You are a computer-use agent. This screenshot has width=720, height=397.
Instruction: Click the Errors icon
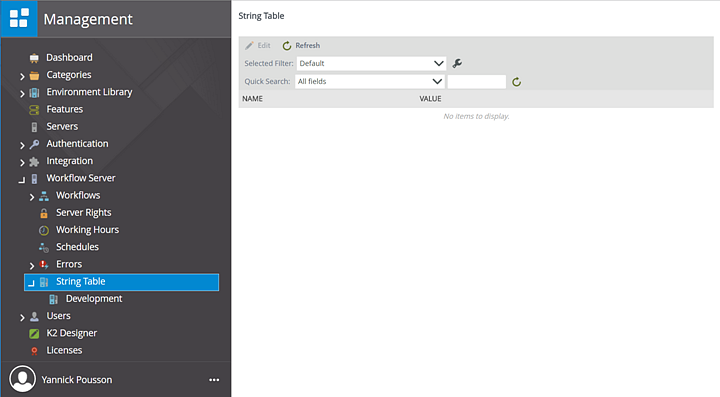click(44, 265)
